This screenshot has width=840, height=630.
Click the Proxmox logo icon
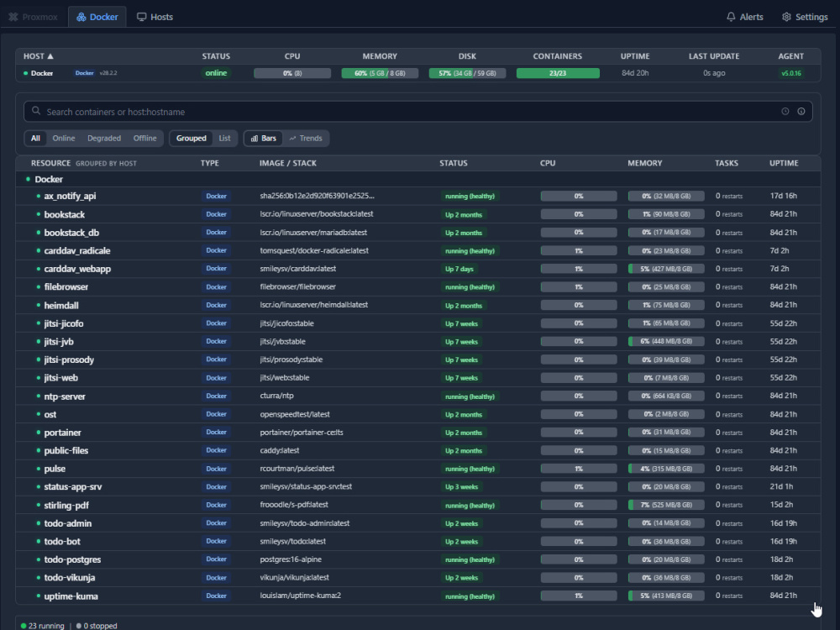pos(13,17)
